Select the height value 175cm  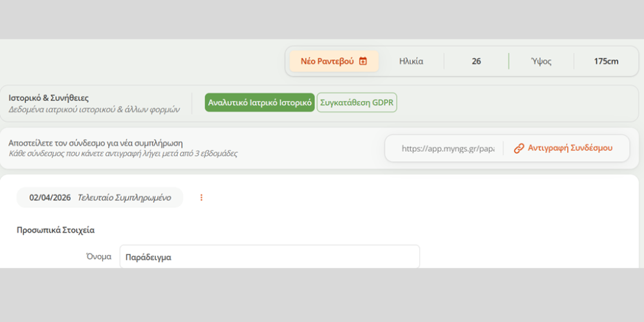606,61
